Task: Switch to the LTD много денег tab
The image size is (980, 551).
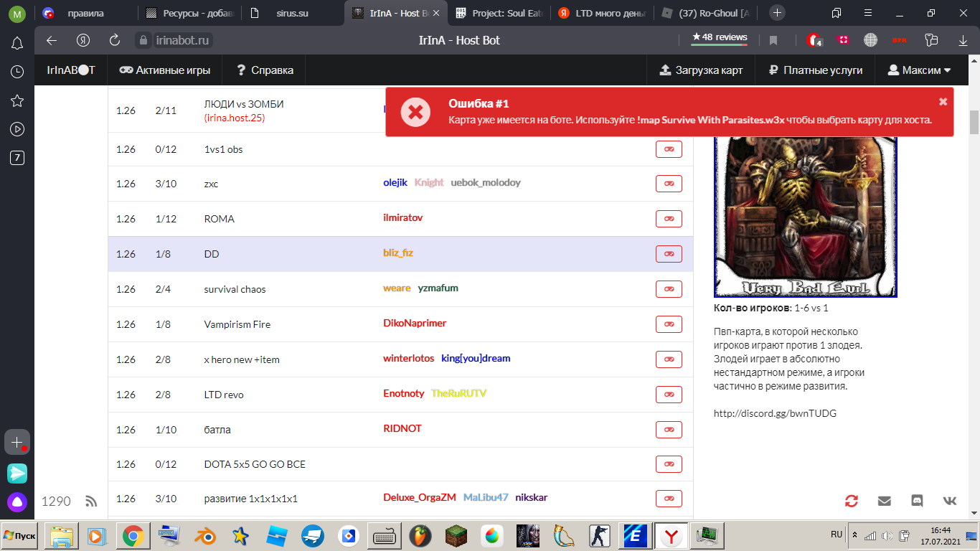Action: (x=603, y=13)
